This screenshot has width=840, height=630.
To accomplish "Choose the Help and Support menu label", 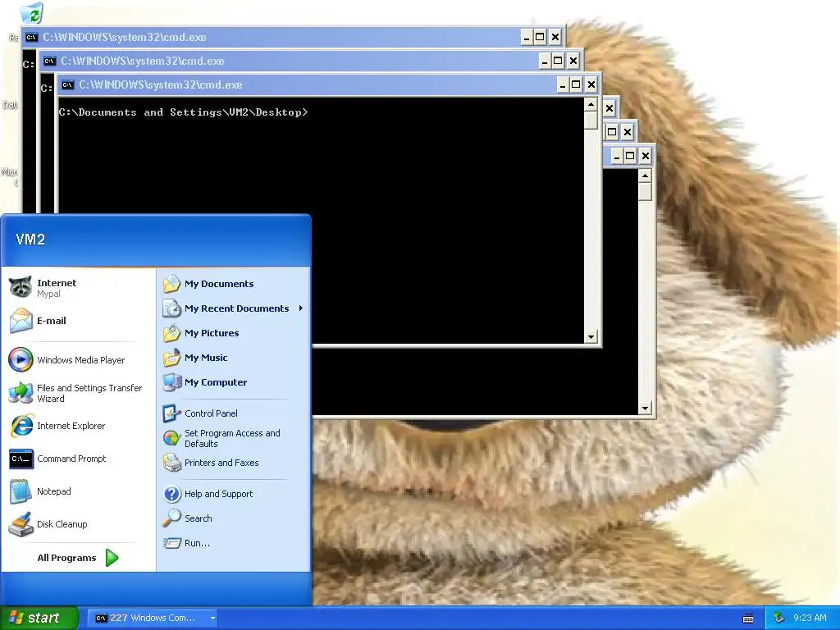I will (218, 494).
